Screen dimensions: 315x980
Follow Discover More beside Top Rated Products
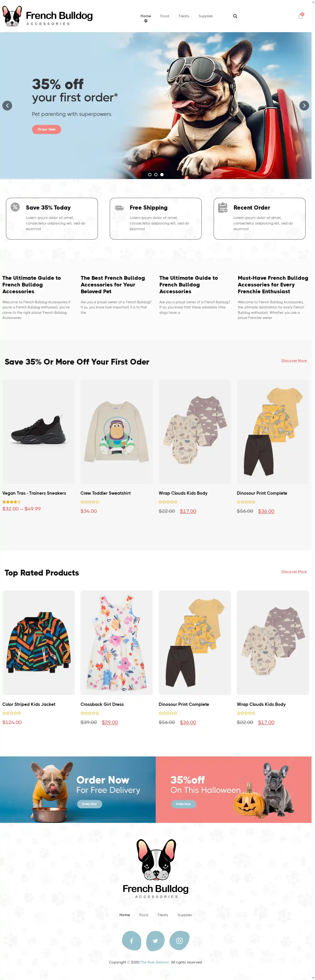(294, 571)
